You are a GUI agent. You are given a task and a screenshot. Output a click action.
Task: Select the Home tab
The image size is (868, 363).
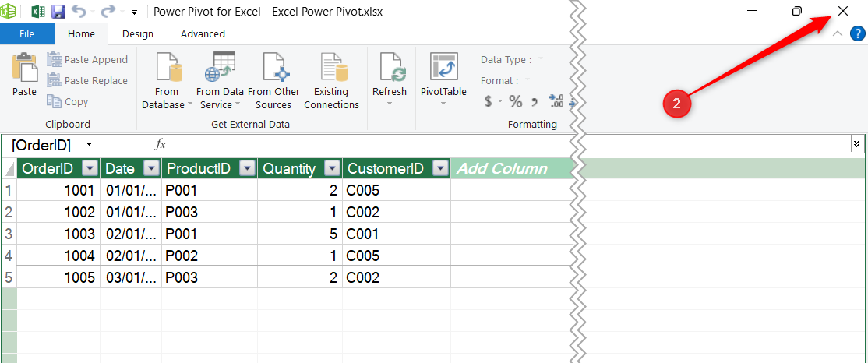click(81, 33)
